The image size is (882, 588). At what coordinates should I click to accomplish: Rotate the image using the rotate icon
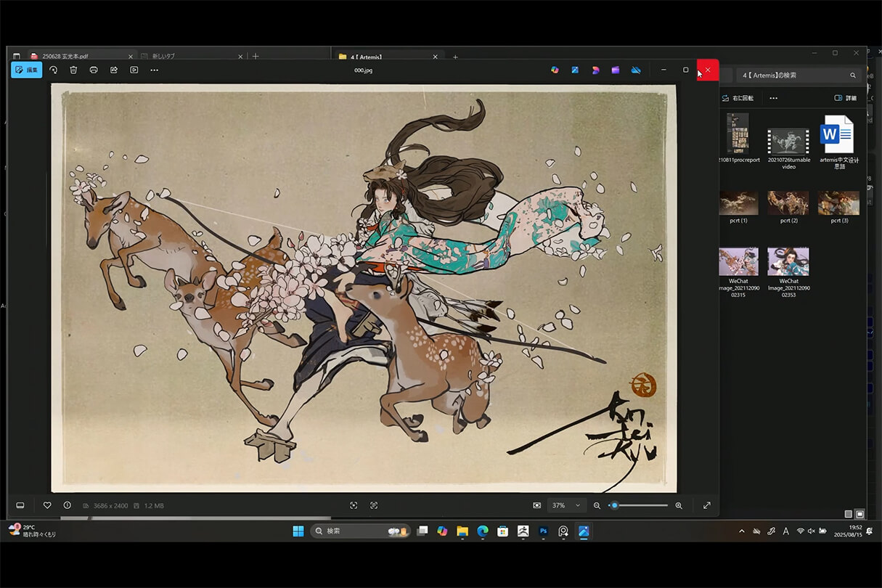point(54,70)
